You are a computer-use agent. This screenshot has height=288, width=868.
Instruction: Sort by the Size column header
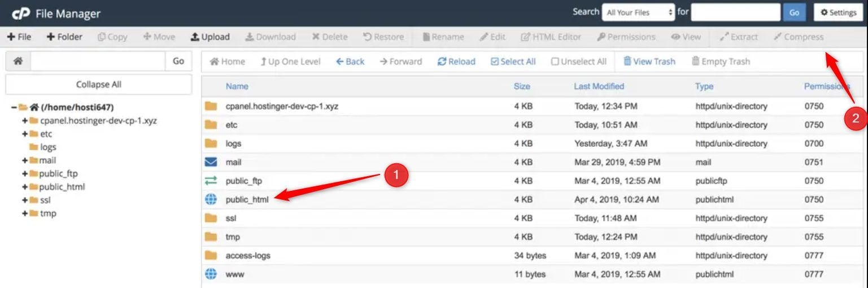[x=522, y=86]
